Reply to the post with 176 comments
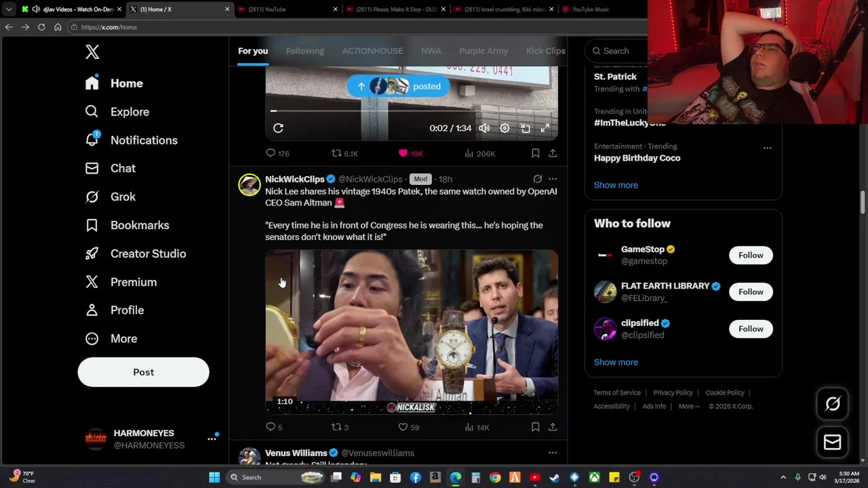Image resolution: width=868 pixels, height=488 pixels. coord(277,154)
